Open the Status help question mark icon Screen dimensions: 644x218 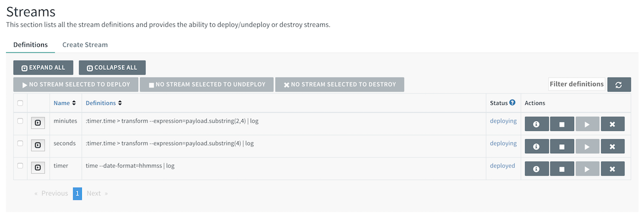(512, 103)
